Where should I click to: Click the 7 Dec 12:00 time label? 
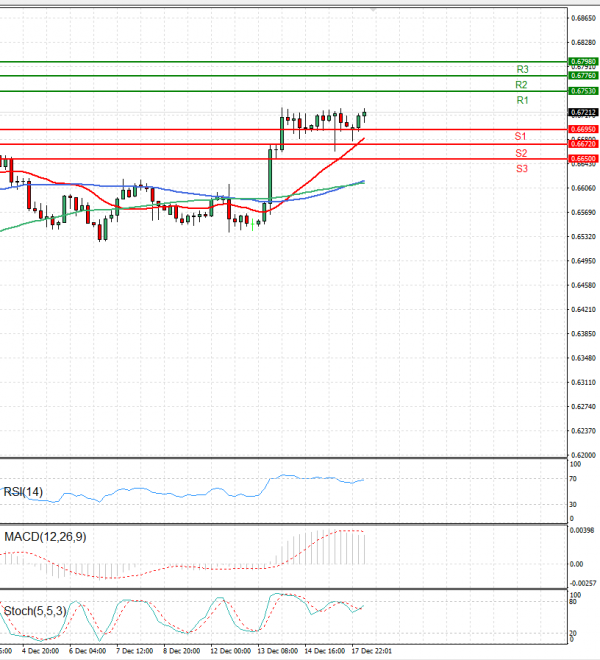pyautogui.click(x=135, y=651)
